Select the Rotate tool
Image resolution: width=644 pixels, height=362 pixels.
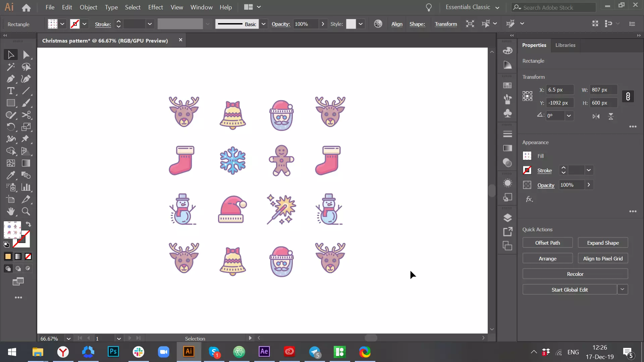(x=10, y=127)
